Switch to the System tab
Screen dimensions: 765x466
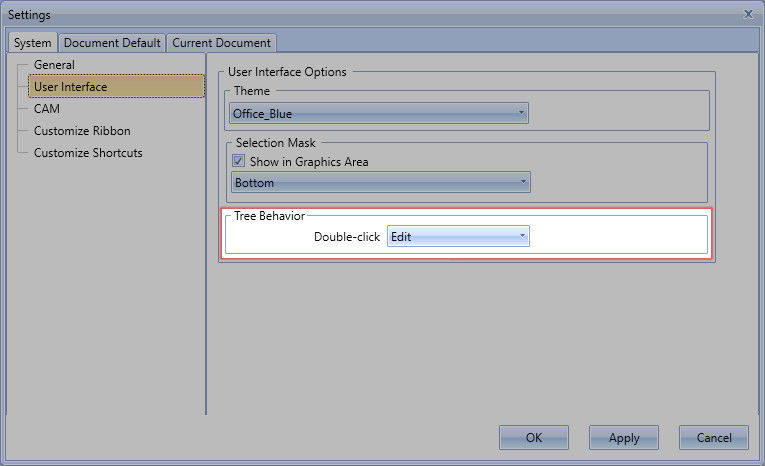point(32,43)
